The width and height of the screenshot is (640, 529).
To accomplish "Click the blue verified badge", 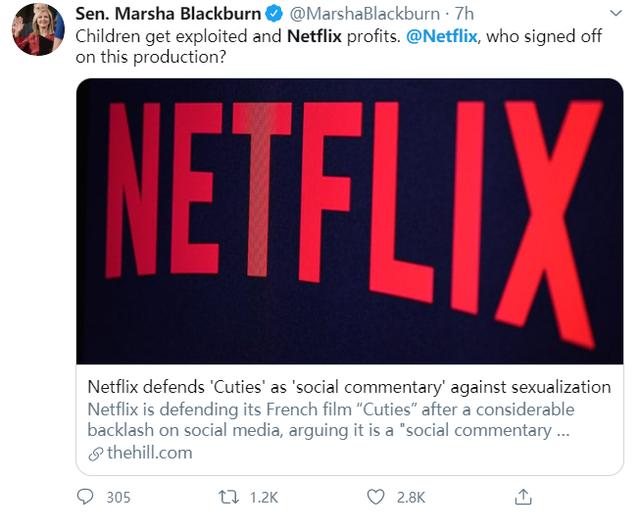I will 274,14.
